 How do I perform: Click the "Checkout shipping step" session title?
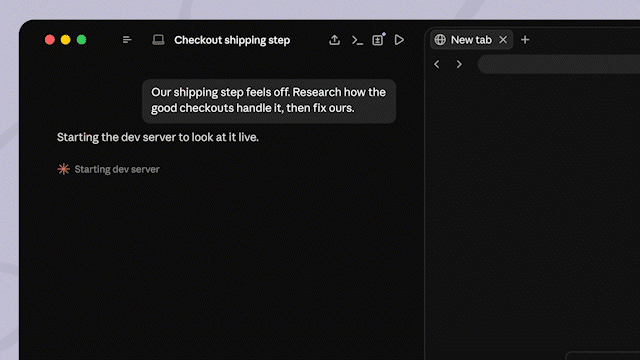[x=232, y=40]
